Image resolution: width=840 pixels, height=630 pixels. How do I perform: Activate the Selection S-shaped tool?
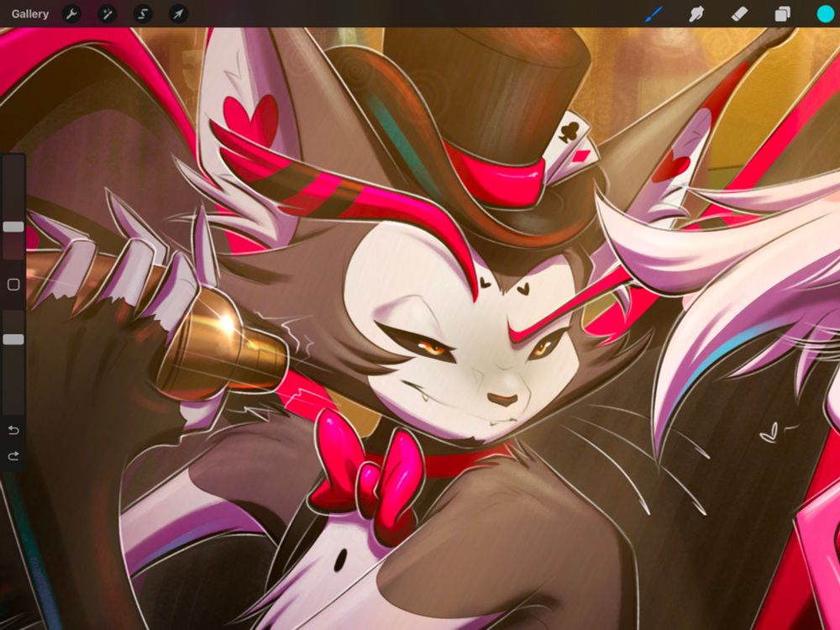pyautogui.click(x=143, y=14)
